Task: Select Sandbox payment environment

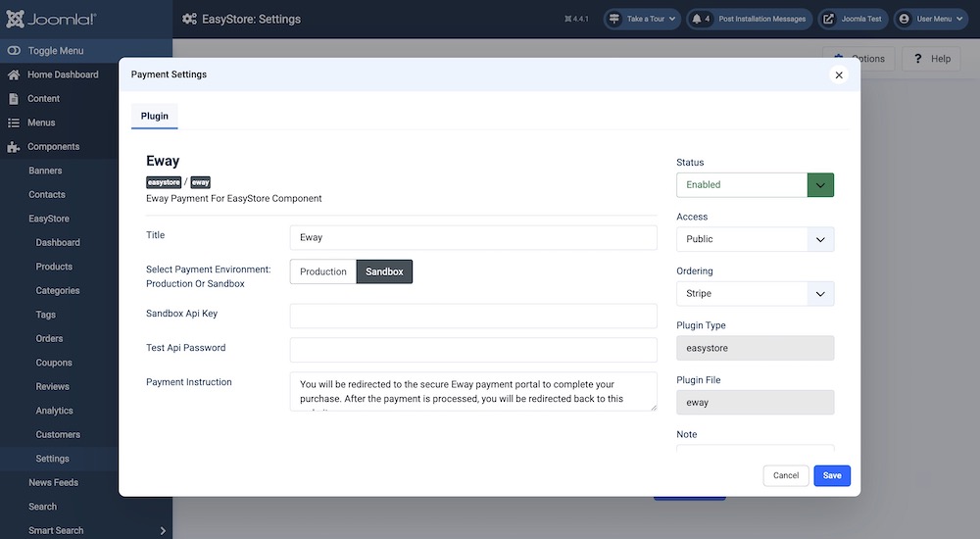Action: click(x=384, y=271)
